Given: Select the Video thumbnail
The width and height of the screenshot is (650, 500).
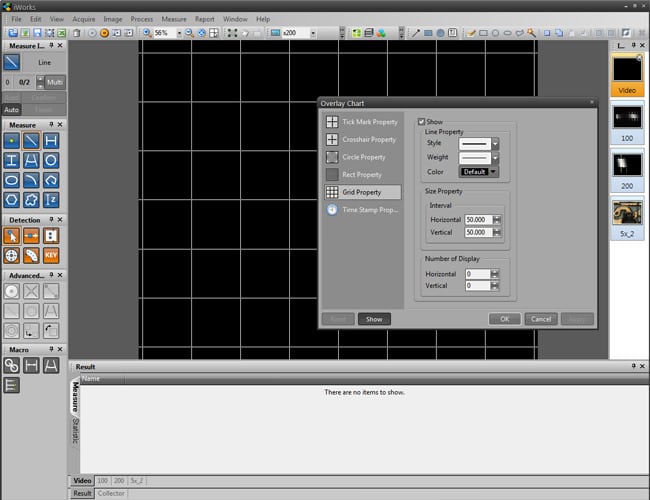Looking at the screenshot, I should pyautogui.click(x=627, y=76).
